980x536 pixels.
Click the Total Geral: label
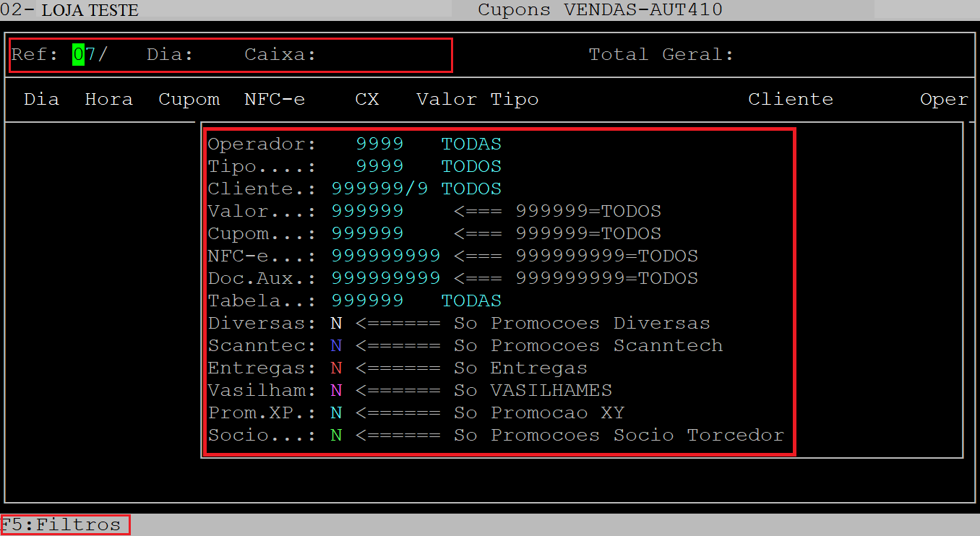661,55
